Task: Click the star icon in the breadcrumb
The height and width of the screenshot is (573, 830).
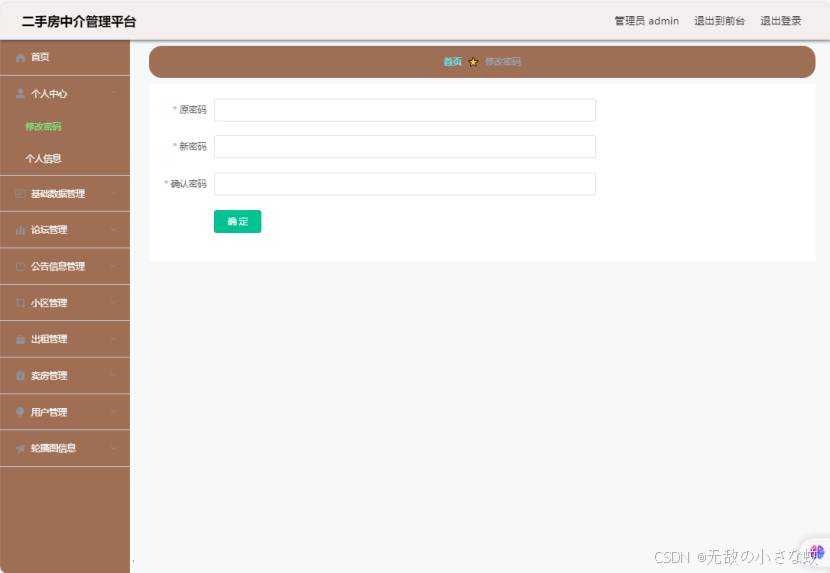Action: click(473, 62)
